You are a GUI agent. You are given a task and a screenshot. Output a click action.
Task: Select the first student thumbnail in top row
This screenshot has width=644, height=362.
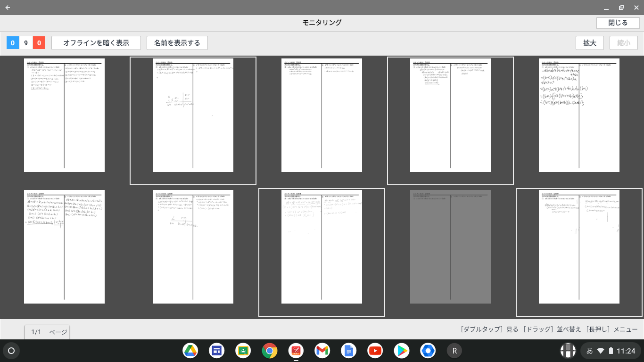pos(64,115)
